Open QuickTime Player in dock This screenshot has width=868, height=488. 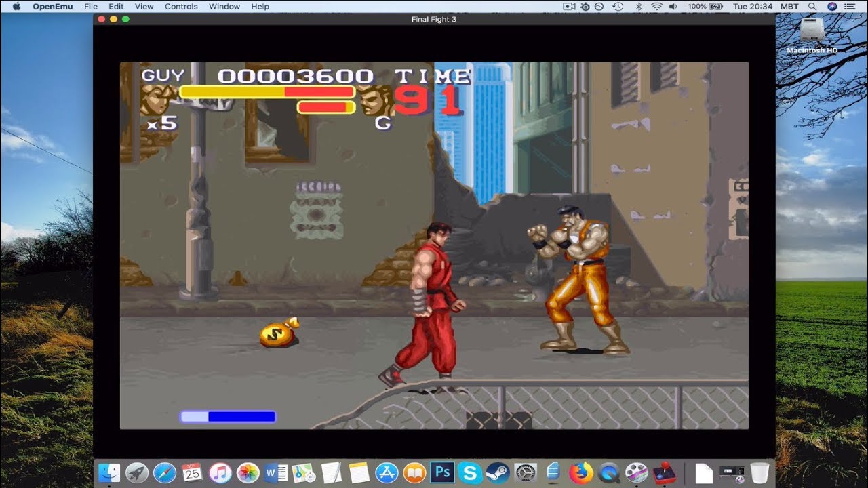(x=609, y=472)
